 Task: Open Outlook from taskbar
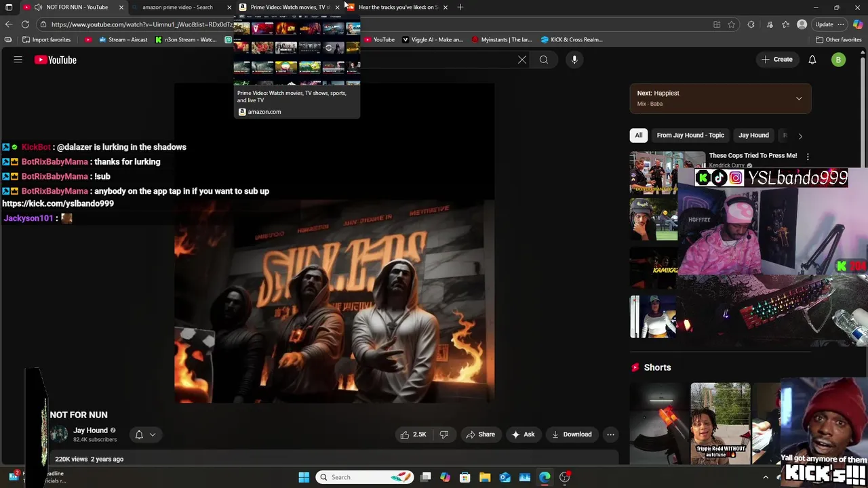(x=505, y=477)
